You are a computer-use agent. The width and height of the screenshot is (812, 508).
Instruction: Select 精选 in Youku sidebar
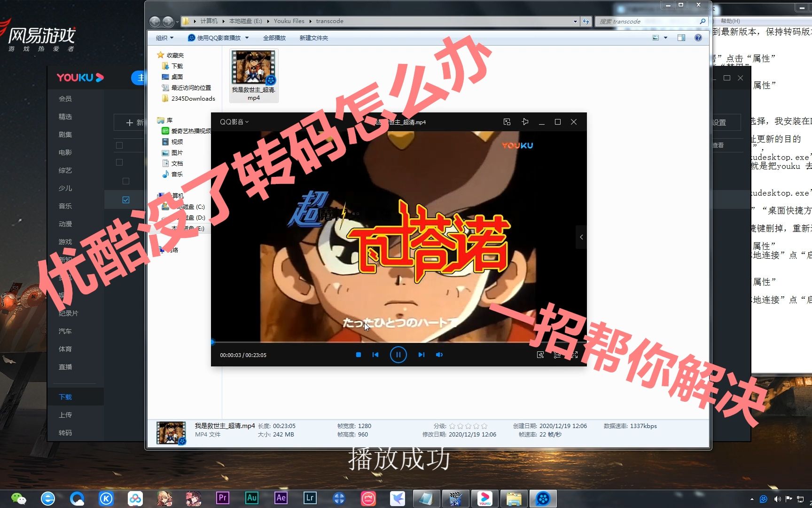coord(65,117)
